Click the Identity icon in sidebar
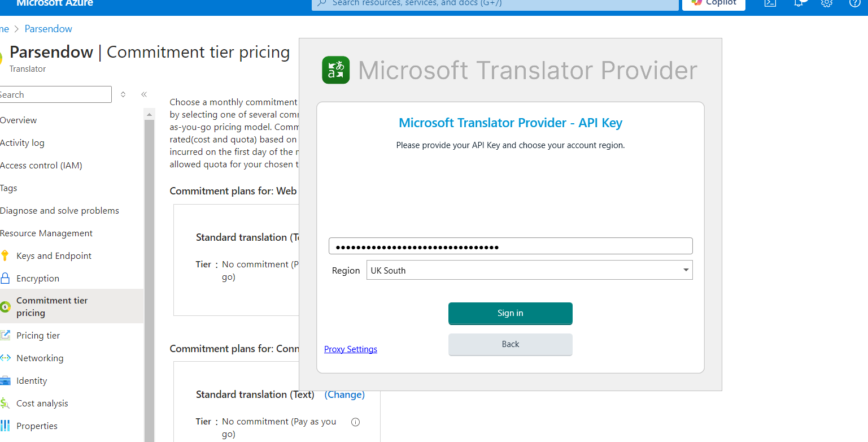Viewport: 868px width, 442px height. [5, 380]
